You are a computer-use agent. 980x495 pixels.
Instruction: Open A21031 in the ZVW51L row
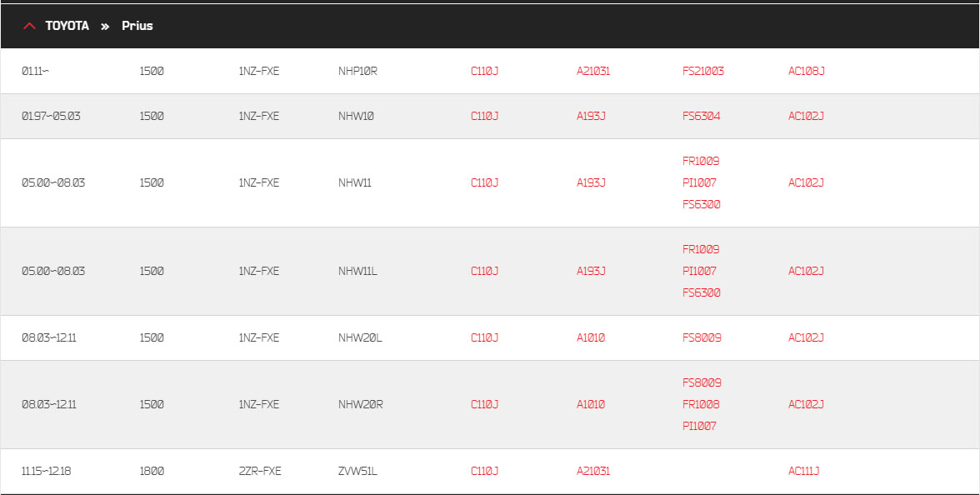tap(593, 472)
